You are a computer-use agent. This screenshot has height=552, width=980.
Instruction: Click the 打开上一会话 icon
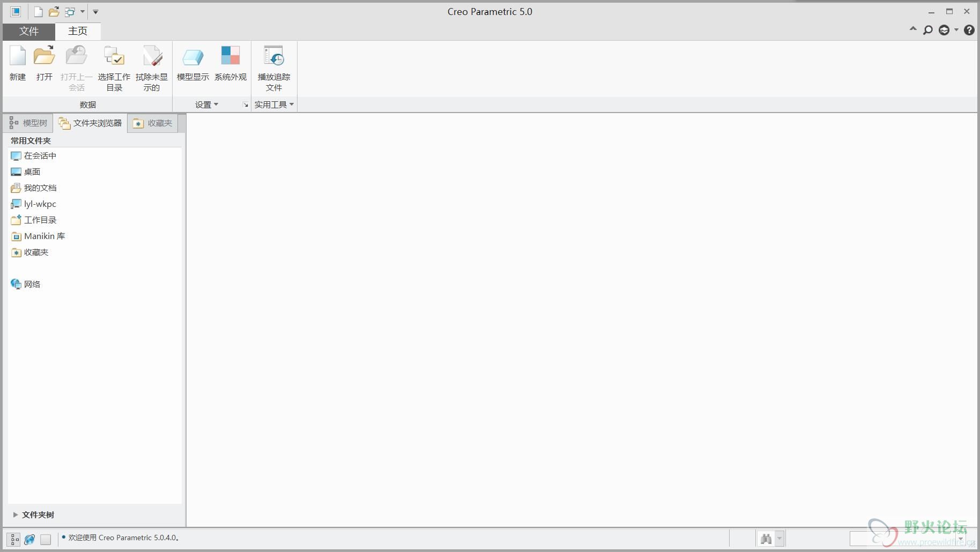click(76, 56)
